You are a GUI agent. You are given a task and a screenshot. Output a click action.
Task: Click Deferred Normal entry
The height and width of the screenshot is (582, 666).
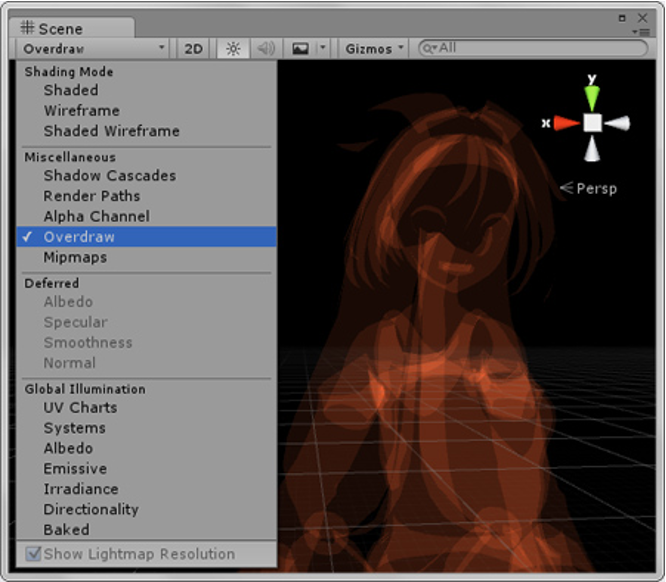tap(147, 363)
